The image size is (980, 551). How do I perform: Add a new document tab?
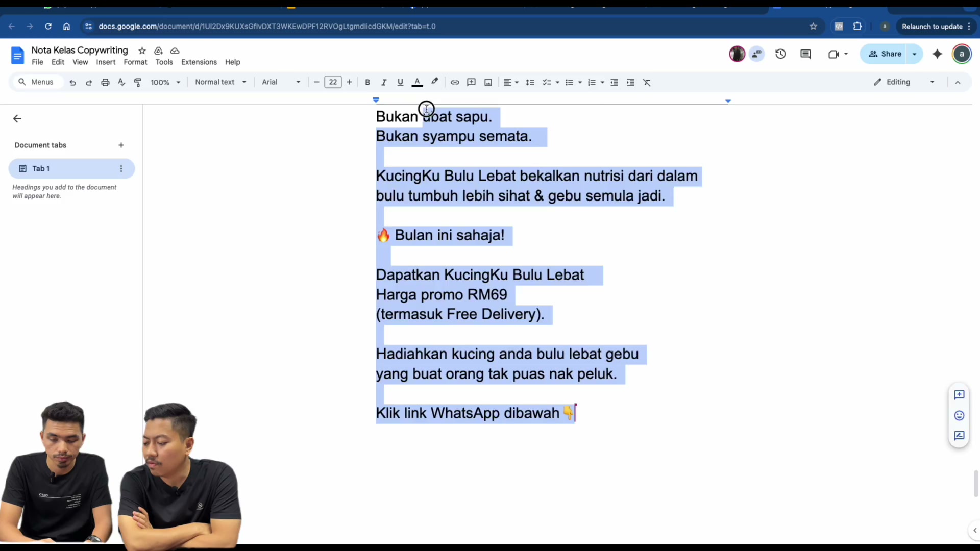[121, 145]
